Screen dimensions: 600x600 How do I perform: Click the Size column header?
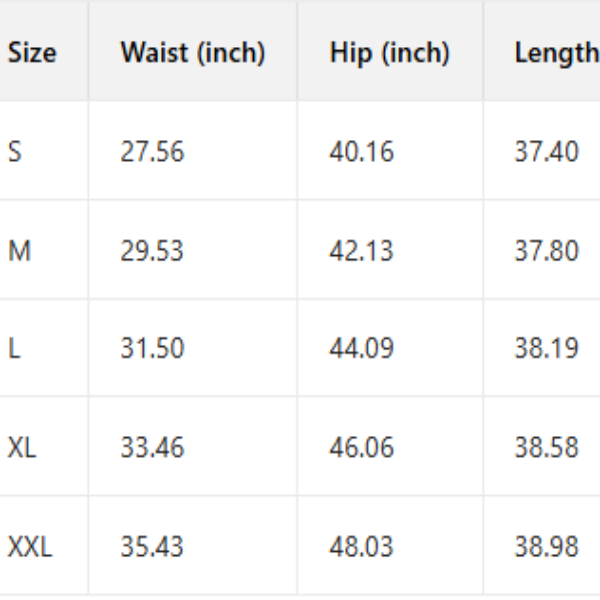(32, 53)
